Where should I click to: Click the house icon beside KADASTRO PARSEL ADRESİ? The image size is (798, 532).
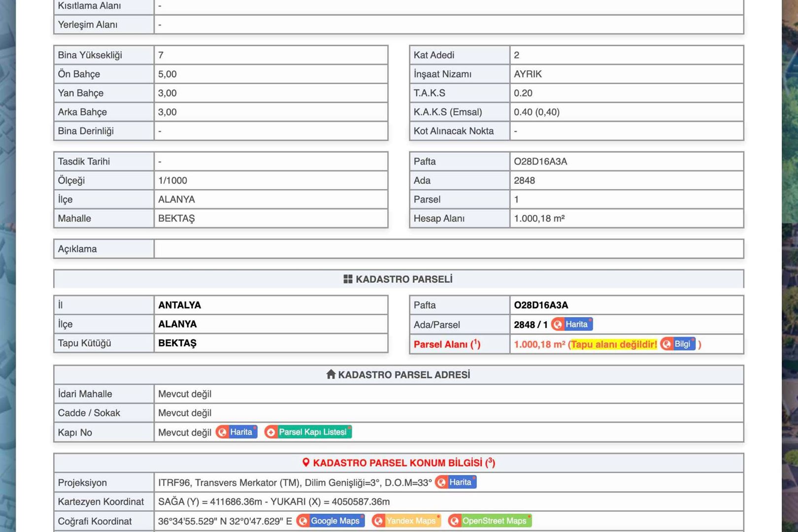331,374
